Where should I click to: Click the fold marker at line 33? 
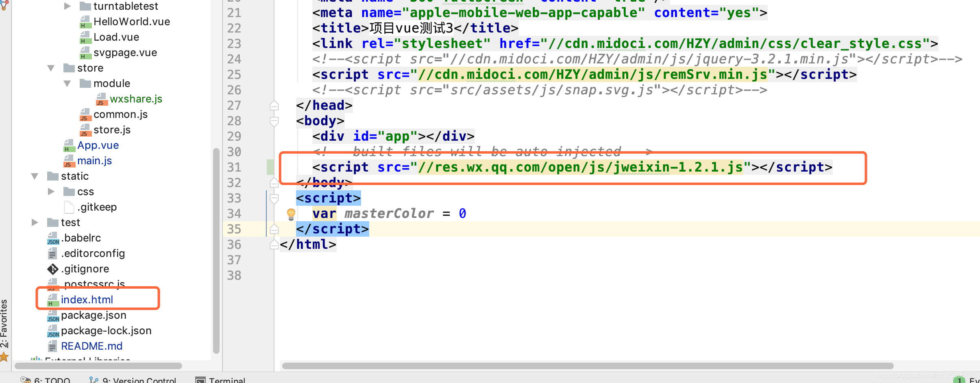click(274, 198)
